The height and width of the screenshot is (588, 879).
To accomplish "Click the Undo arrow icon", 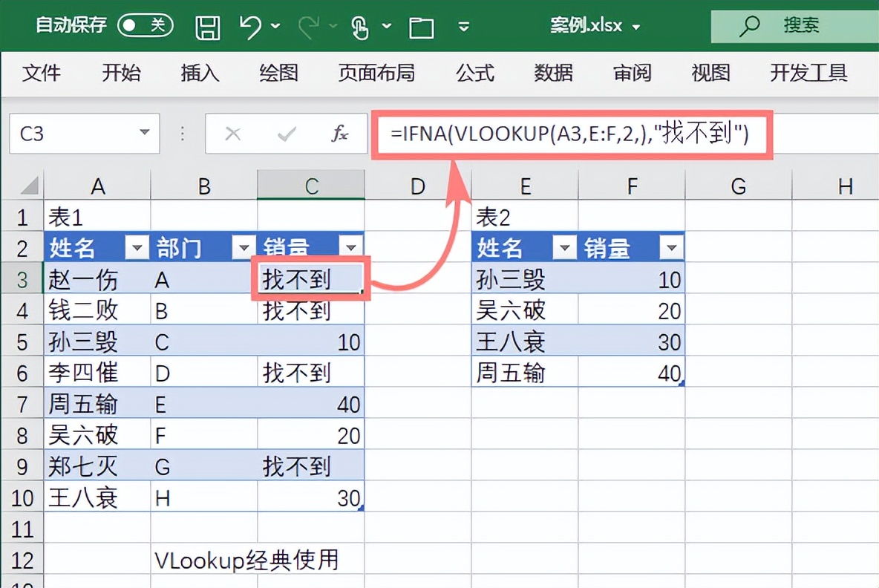I will [250, 26].
